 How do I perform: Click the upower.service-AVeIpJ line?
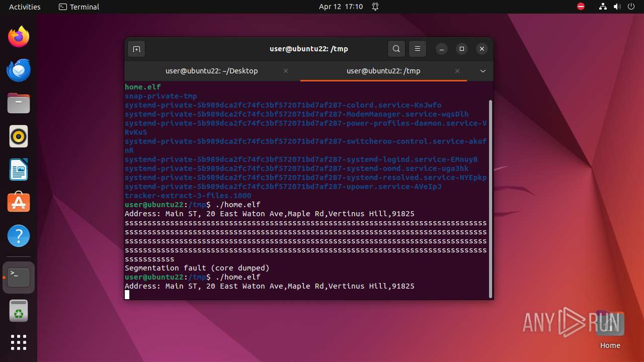click(x=283, y=187)
